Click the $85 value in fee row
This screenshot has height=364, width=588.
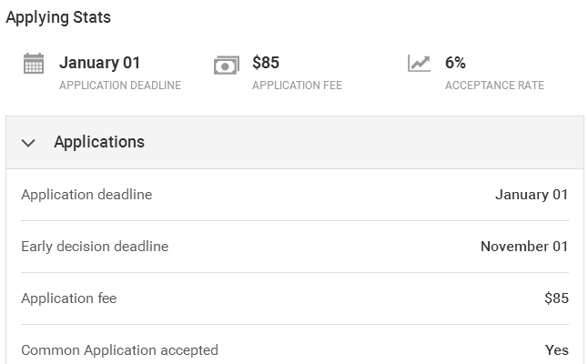pyautogui.click(x=556, y=298)
